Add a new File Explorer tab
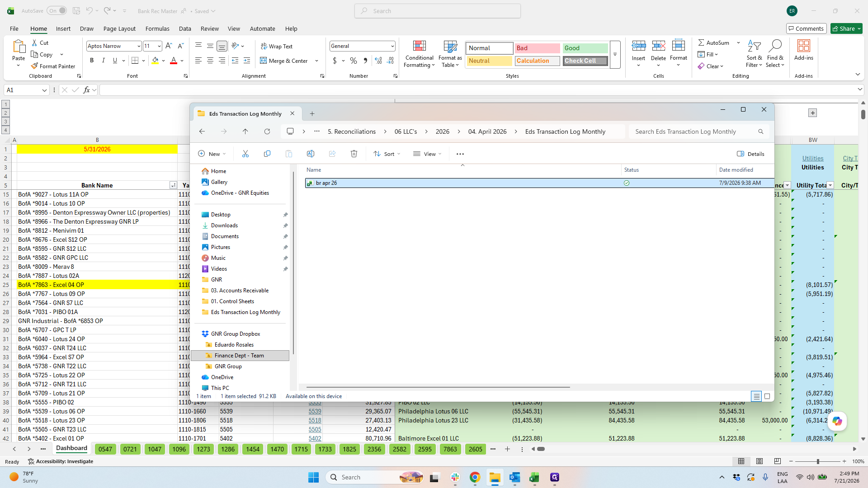The height and width of the screenshot is (488, 868). click(312, 114)
